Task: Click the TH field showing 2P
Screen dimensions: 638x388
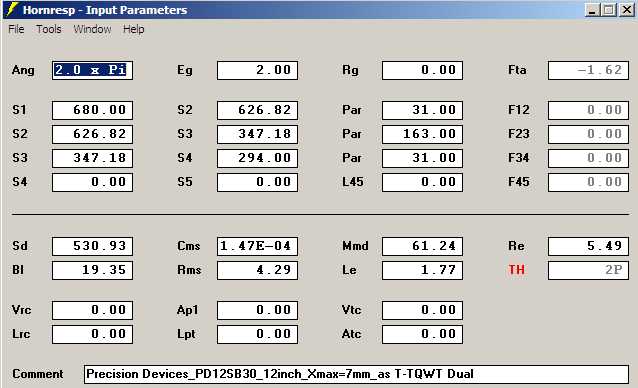Action: pyautogui.click(x=588, y=270)
